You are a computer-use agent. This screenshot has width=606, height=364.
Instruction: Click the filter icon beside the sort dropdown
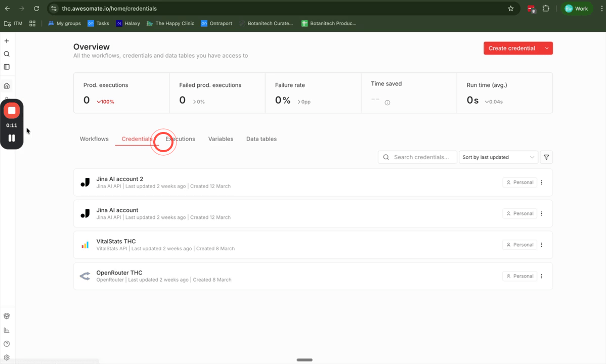click(546, 157)
